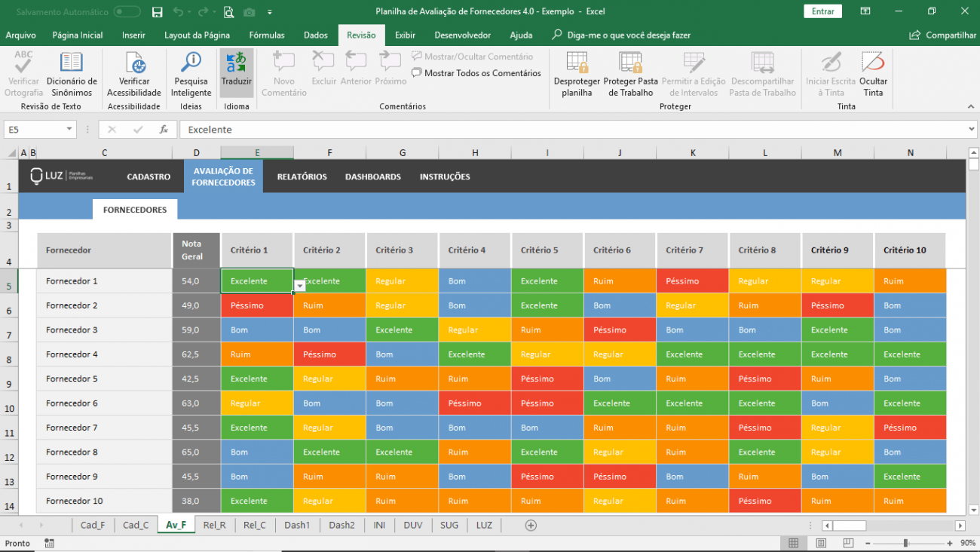Click the Compartilhar button
Image resolution: width=980 pixels, height=552 pixels.
943,35
